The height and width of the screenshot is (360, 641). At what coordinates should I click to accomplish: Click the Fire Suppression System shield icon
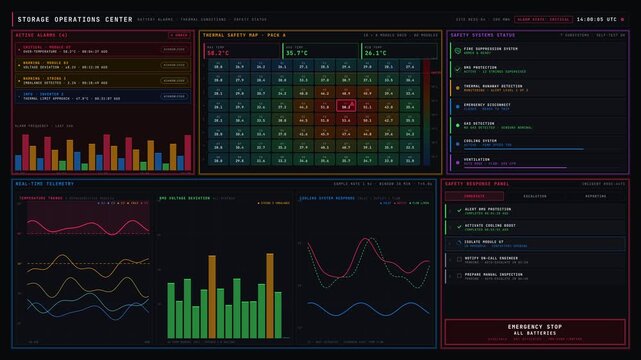coord(458,51)
